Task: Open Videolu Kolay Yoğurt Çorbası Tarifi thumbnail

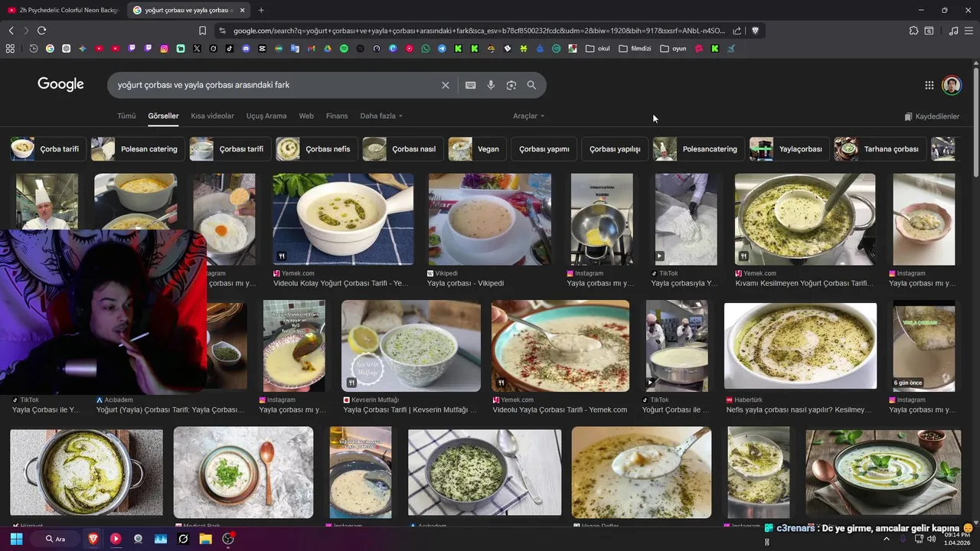Action: coord(343,219)
